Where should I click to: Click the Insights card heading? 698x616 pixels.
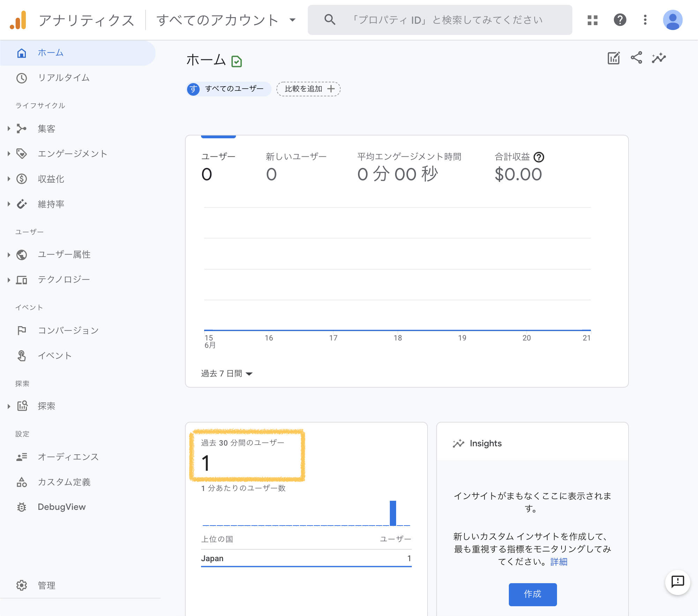click(485, 443)
